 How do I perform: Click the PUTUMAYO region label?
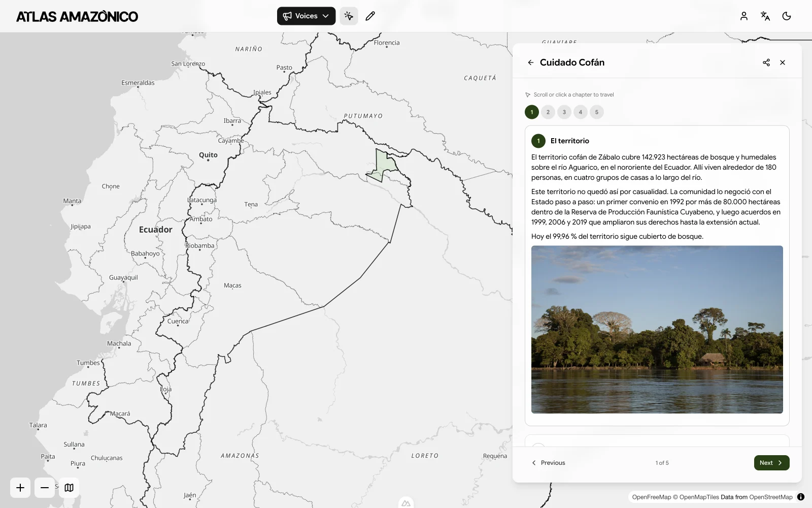tap(363, 116)
